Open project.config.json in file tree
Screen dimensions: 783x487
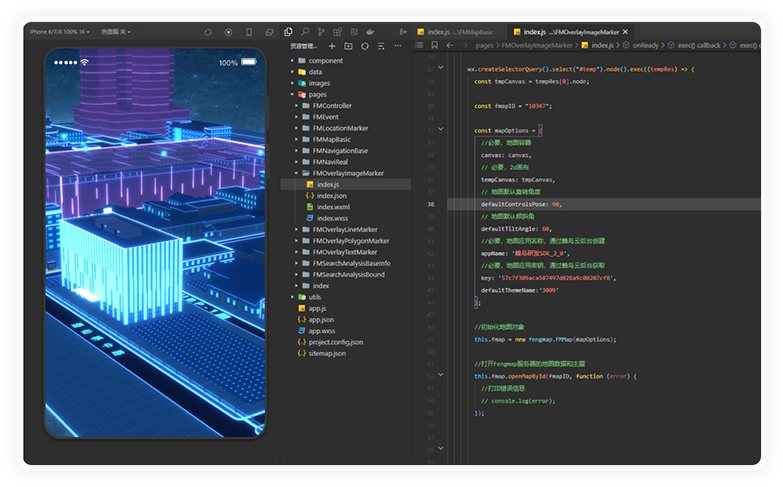pyautogui.click(x=335, y=342)
